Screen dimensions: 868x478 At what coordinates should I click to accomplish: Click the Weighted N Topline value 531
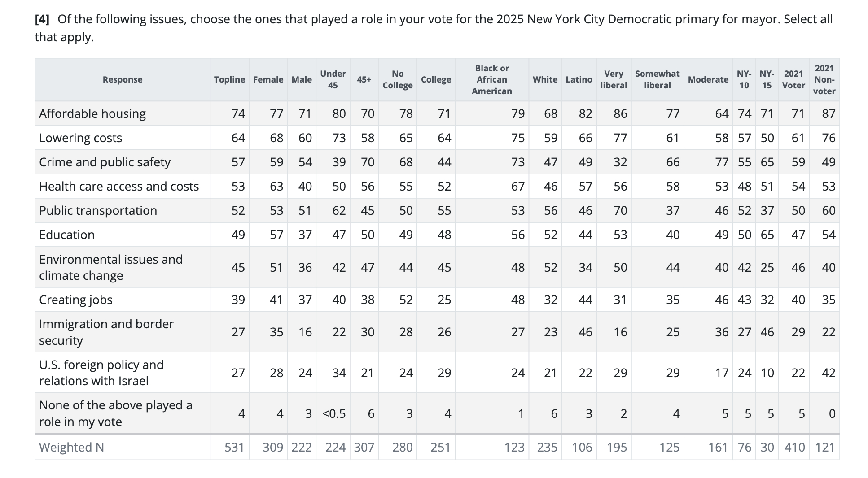234,447
